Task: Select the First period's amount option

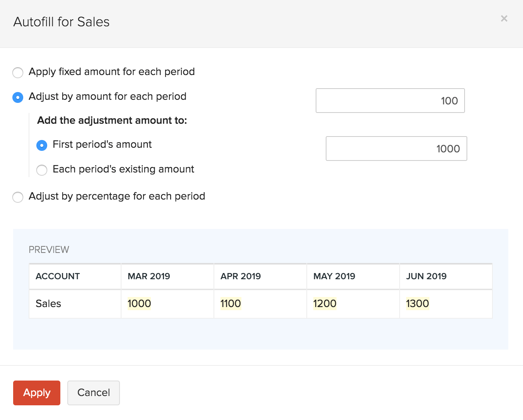Action: 42,145
